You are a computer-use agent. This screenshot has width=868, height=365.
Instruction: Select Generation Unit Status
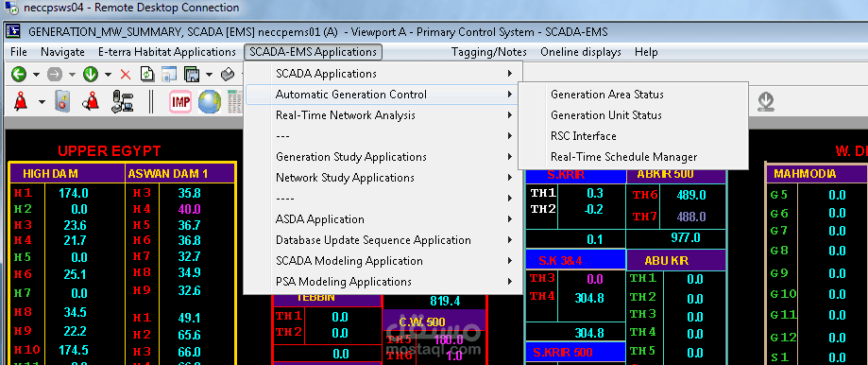coord(633,115)
